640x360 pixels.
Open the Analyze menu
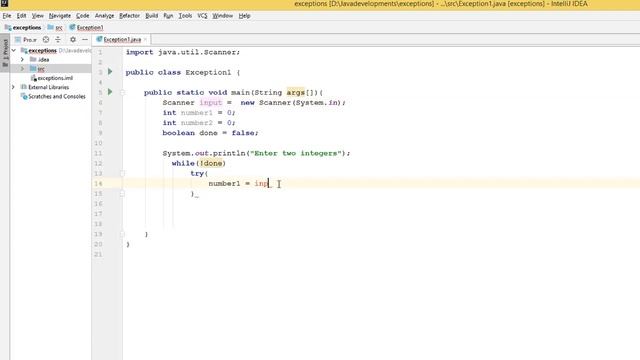point(104,16)
